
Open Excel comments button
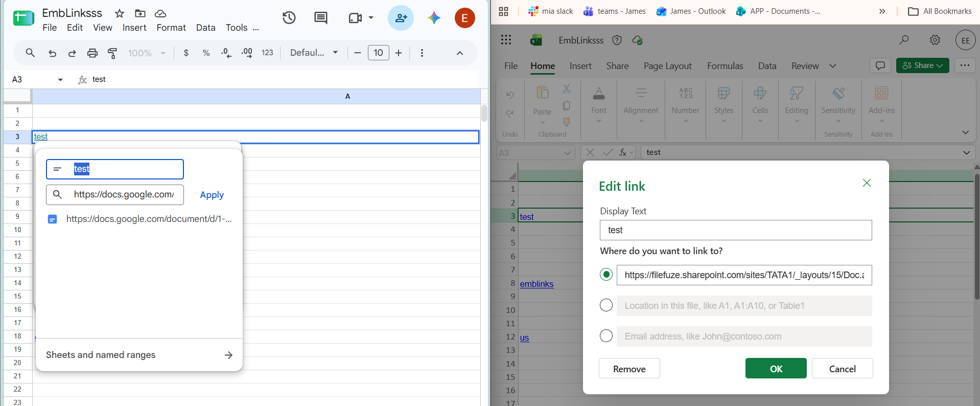(880, 65)
